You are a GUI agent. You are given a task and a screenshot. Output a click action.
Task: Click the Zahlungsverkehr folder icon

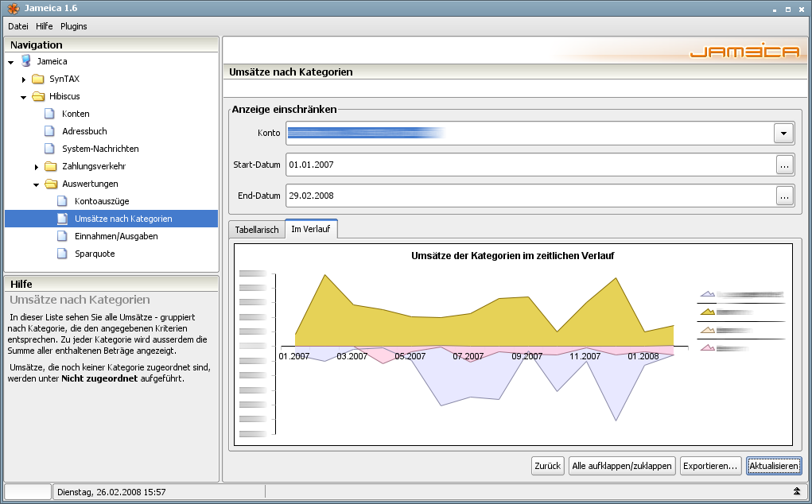point(51,166)
